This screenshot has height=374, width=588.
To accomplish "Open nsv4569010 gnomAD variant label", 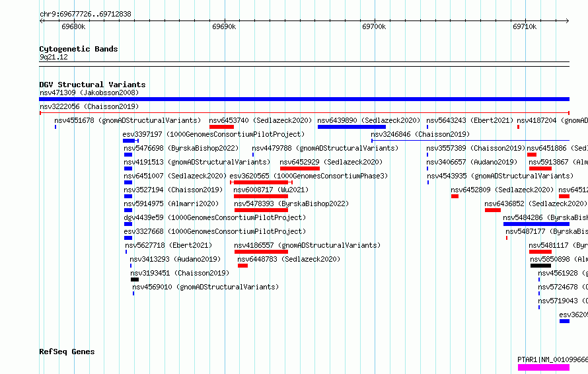I will click(205, 287).
